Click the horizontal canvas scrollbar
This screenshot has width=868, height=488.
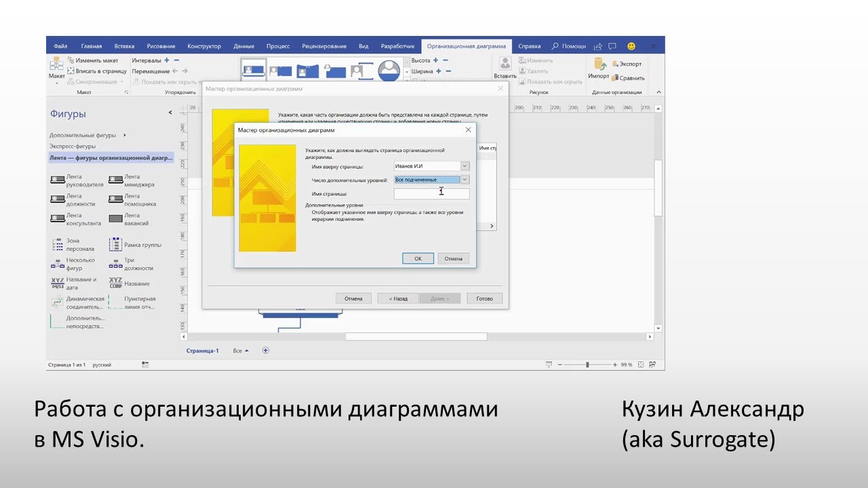point(416,336)
